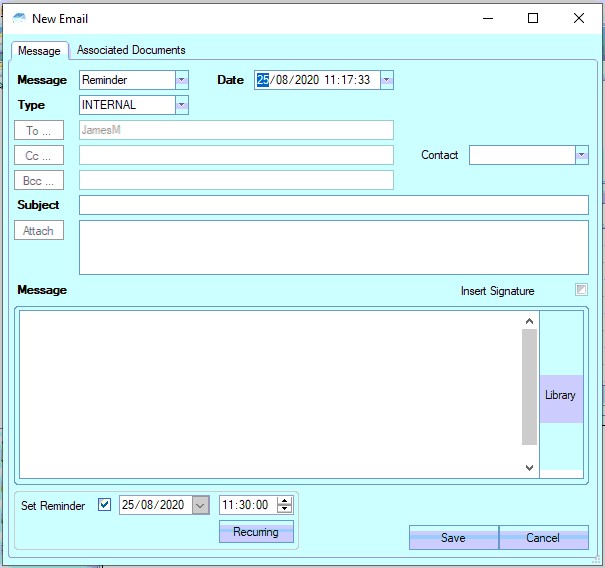Viewport: 605px width, 568px height.
Task: Toggle the Insert Signature checkbox
Action: click(x=581, y=291)
